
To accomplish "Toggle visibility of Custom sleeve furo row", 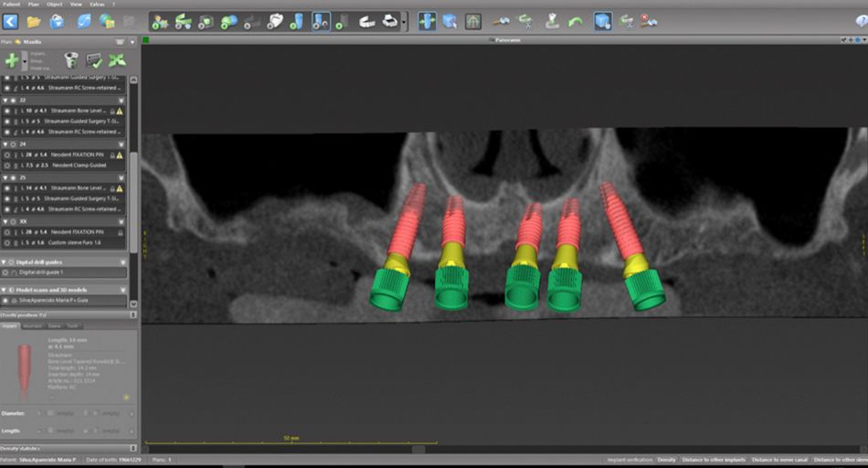I will 7,243.
